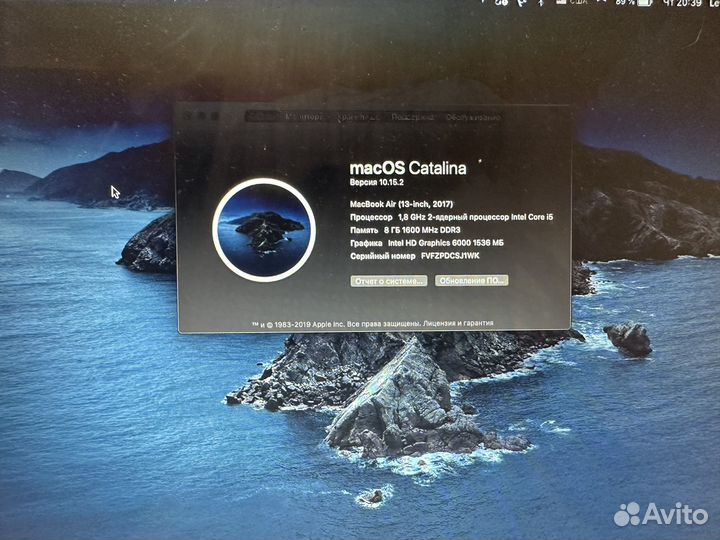720x540 pixels.
Task: Click the Обновление ПО button
Action: (472, 281)
